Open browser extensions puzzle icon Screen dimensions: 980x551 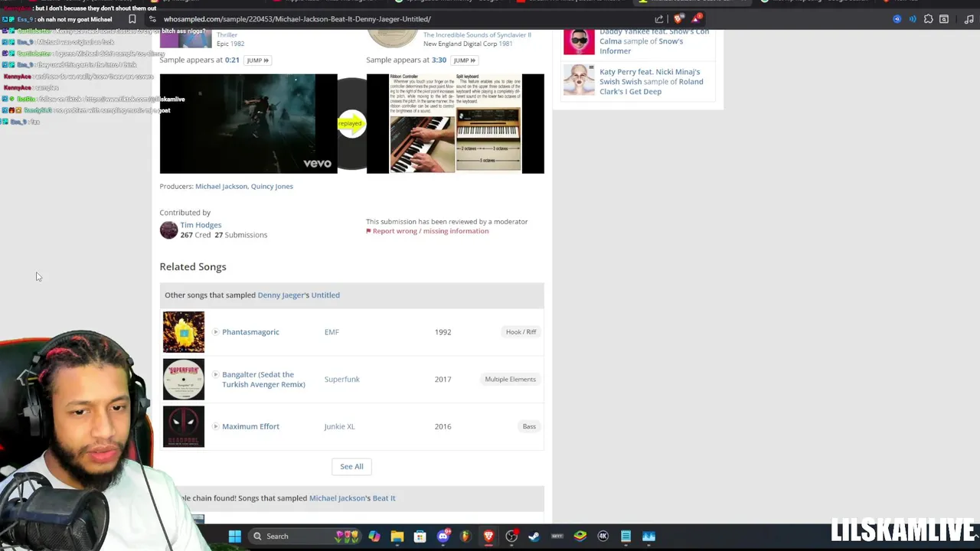928,19
